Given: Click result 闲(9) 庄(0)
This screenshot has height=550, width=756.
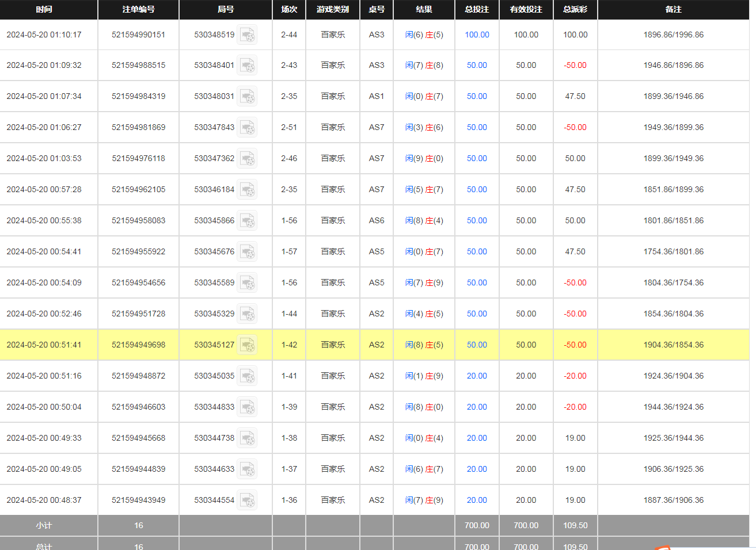Looking at the screenshot, I should (424, 158).
